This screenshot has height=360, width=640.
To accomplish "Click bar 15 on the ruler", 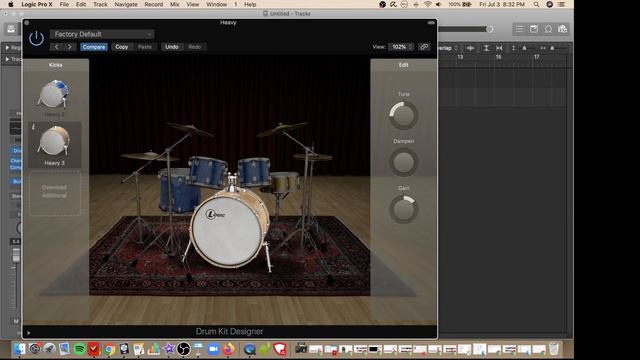I will [x=498, y=57].
